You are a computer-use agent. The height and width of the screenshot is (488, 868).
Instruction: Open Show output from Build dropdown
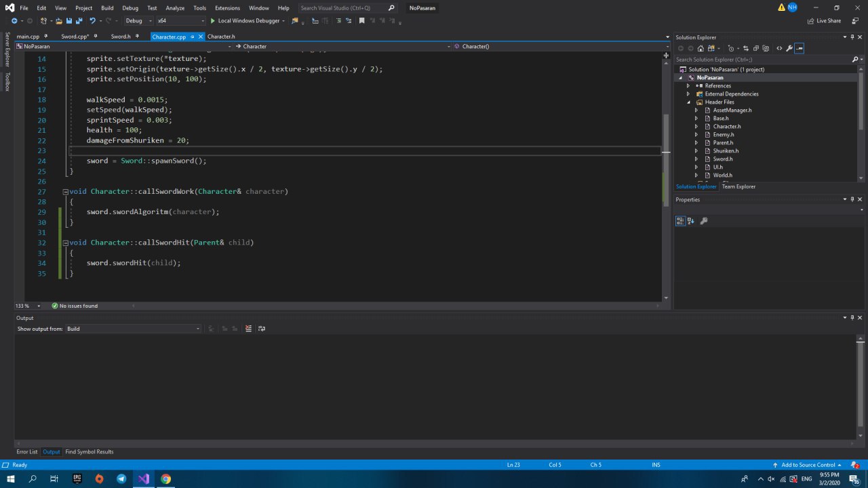click(x=133, y=329)
